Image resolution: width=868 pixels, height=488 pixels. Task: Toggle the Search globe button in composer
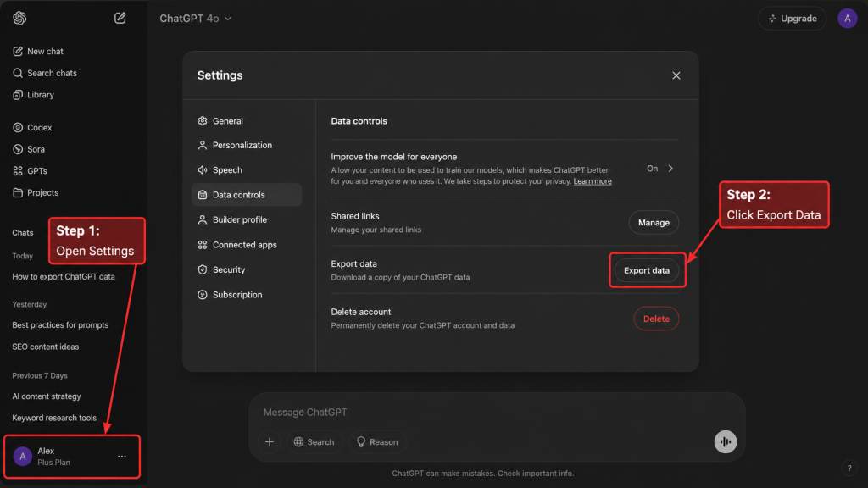pos(314,442)
